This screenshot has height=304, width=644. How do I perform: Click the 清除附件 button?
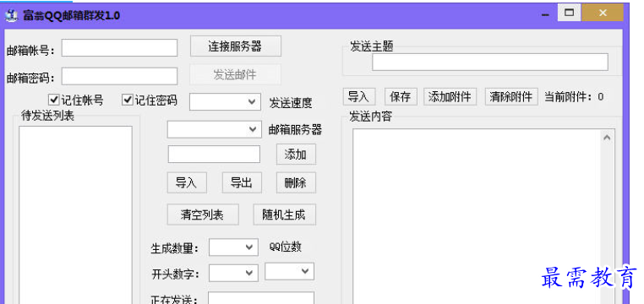511,97
